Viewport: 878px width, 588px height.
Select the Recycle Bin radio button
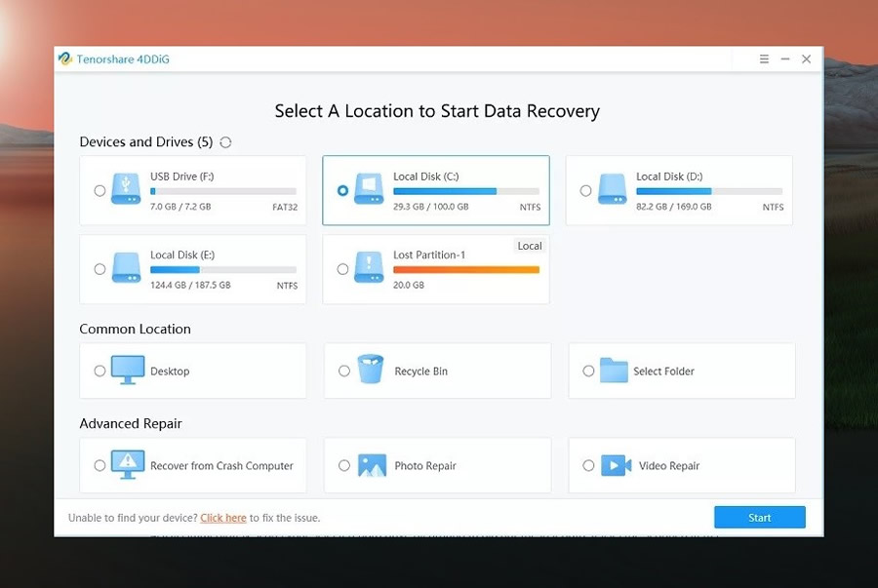(344, 371)
